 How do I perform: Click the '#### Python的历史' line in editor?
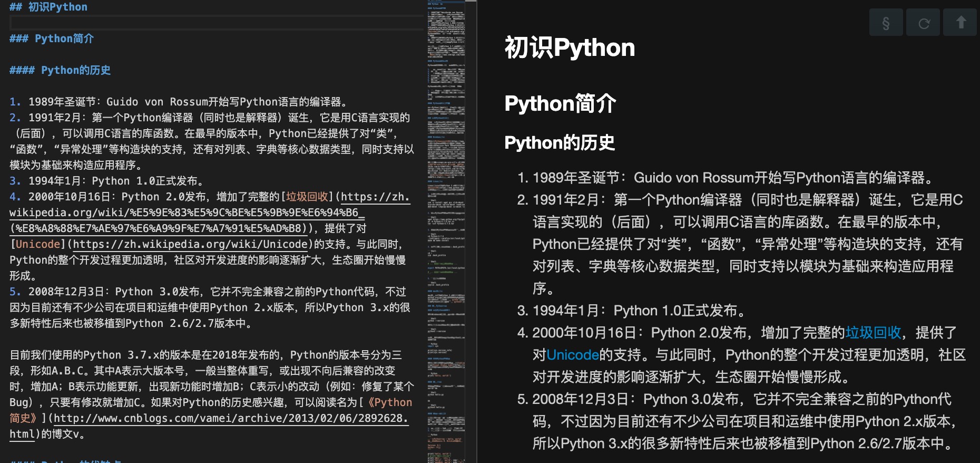(x=60, y=70)
